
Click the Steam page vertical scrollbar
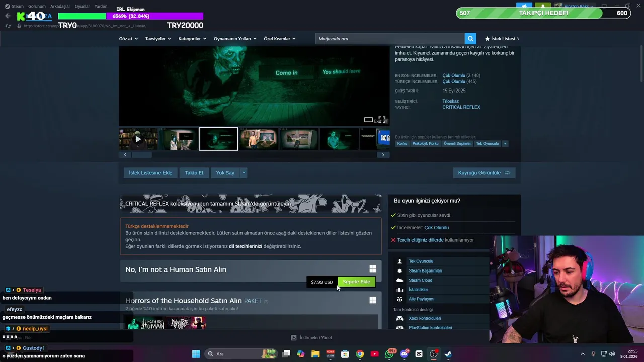tap(641, 64)
